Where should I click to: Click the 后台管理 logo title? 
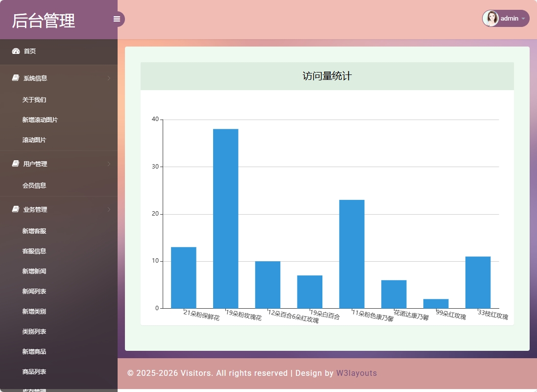tap(44, 21)
